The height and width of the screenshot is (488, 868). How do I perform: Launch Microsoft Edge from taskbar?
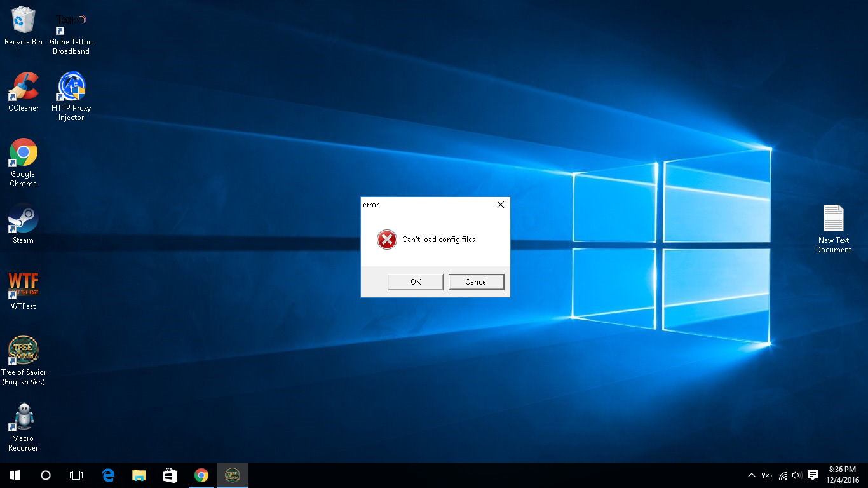[108, 475]
